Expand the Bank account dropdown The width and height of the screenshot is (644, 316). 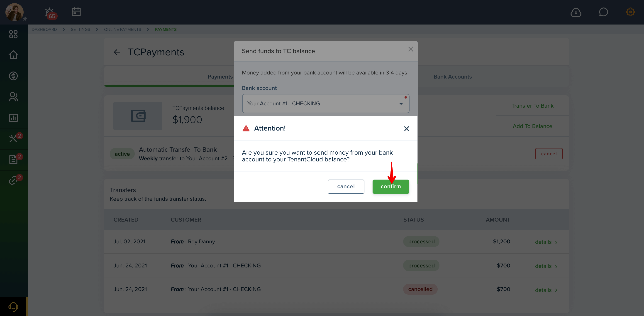pos(325,104)
